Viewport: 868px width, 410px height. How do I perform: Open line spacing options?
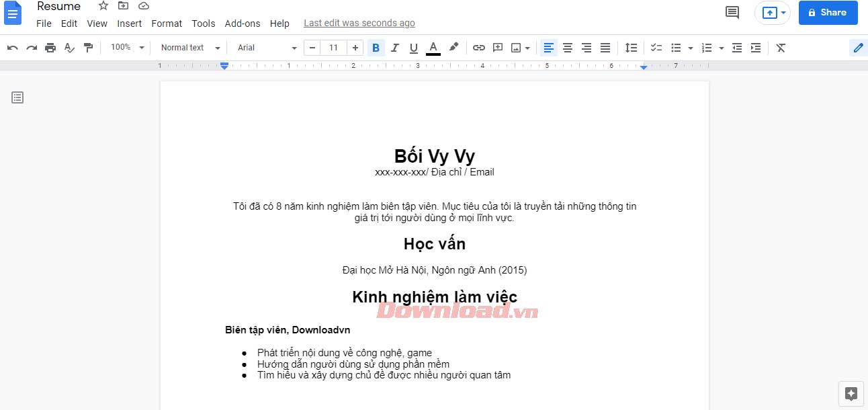631,47
